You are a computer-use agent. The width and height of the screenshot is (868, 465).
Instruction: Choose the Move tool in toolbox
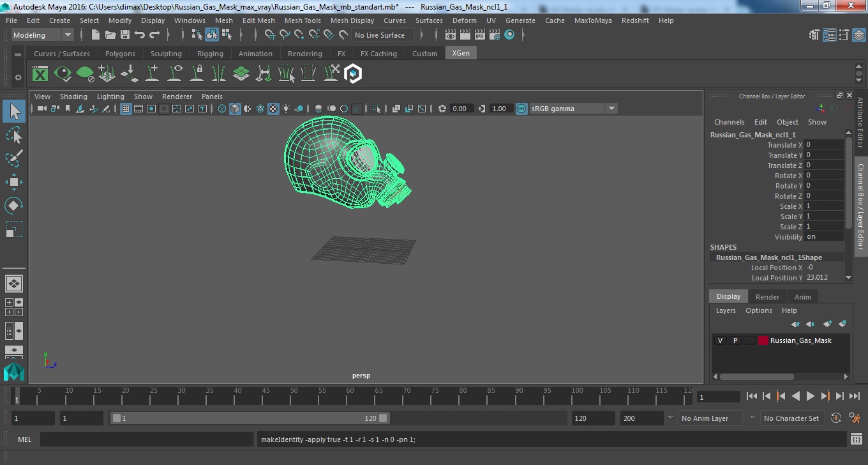click(x=14, y=182)
